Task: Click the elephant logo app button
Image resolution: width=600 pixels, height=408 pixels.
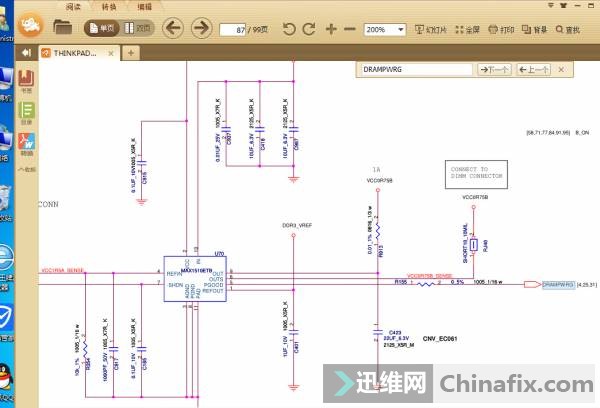Action: 30,25
